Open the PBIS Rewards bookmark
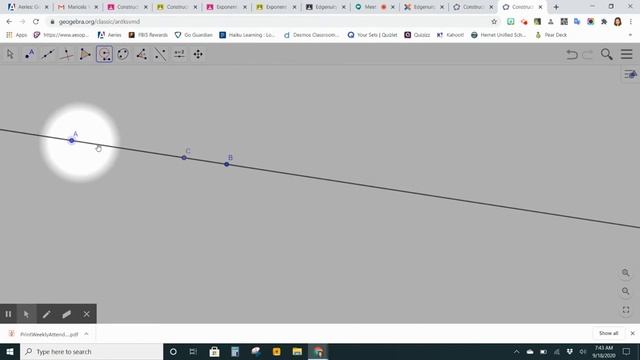 click(x=148, y=35)
